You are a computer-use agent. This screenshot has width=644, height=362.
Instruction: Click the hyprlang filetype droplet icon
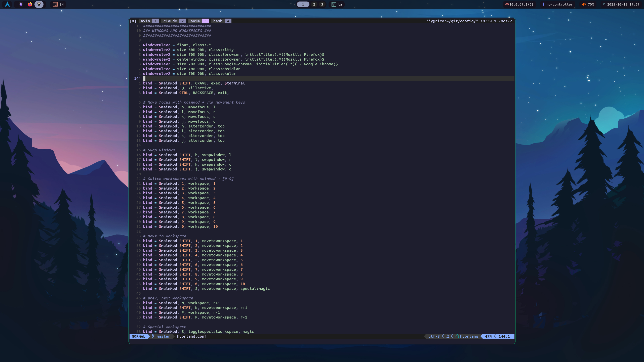pos(457,336)
